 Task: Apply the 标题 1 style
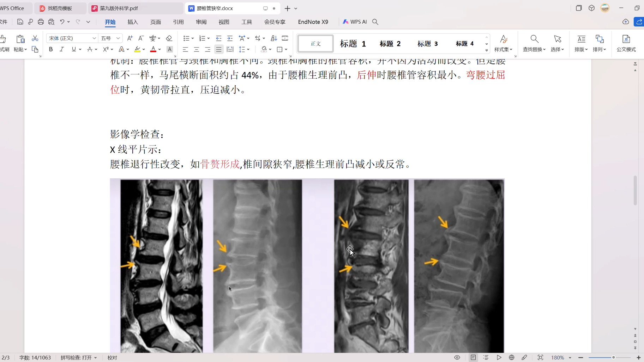[x=353, y=43]
